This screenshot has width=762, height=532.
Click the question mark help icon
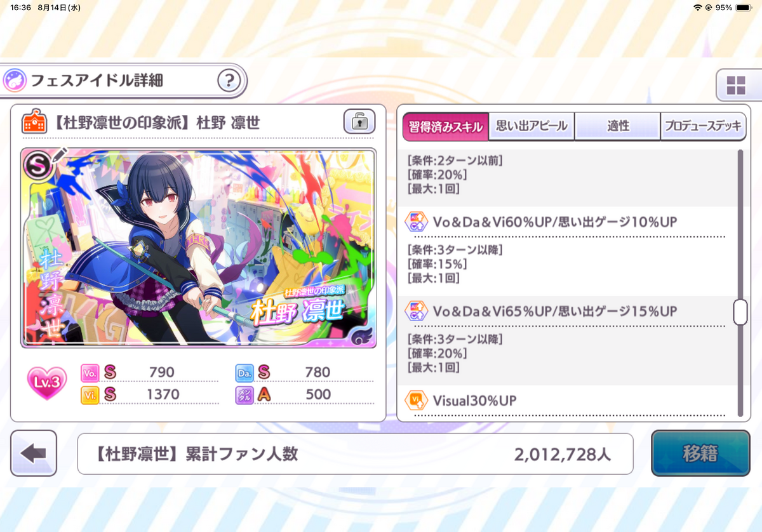point(229,81)
